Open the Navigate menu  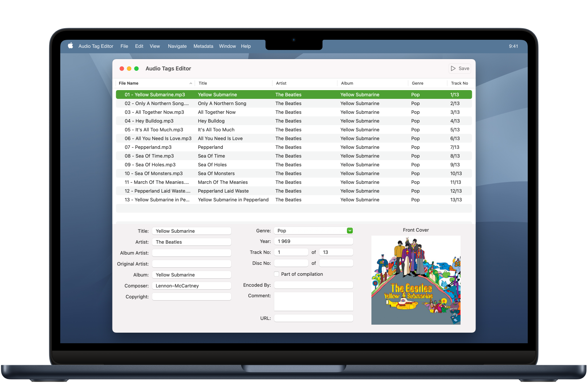177,46
